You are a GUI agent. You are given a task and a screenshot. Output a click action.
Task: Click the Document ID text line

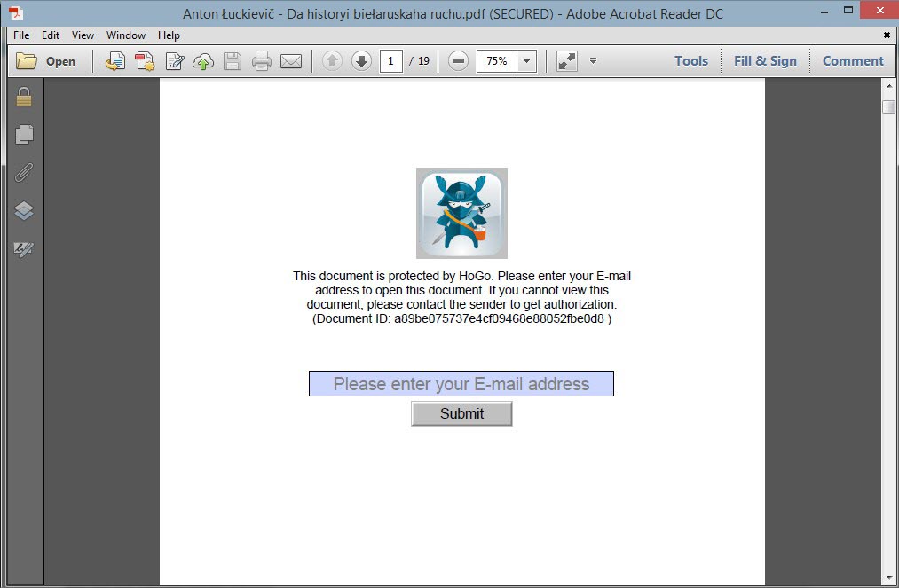tap(461, 318)
